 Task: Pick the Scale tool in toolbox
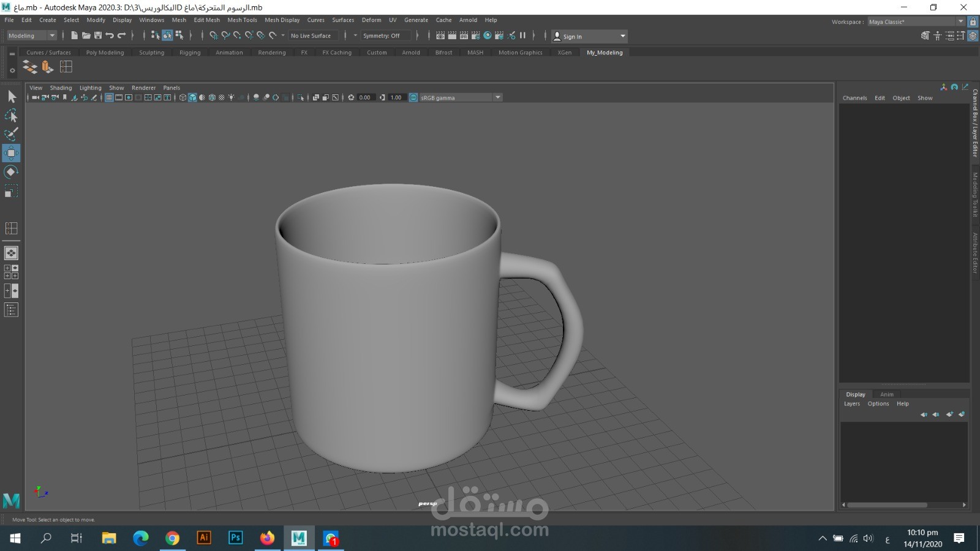point(11,192)
